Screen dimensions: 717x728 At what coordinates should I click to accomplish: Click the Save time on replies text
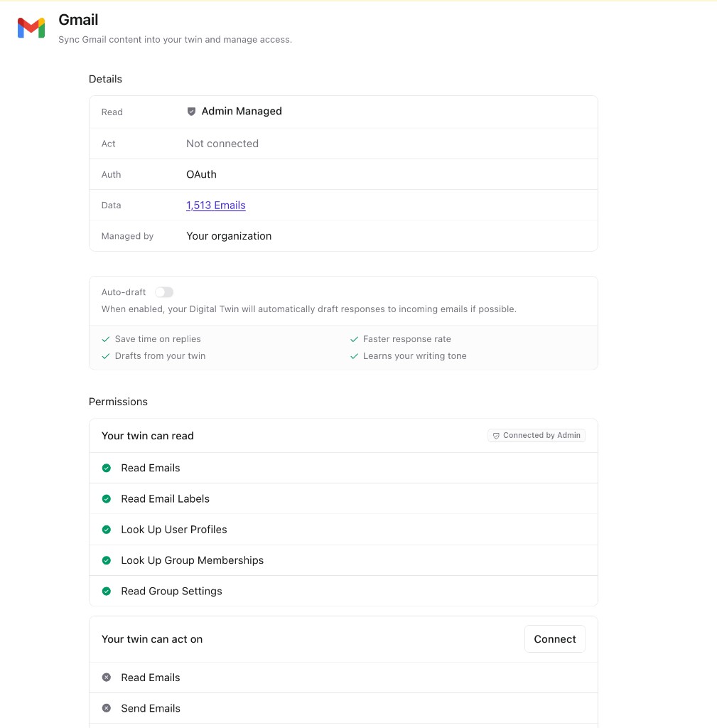158,339
